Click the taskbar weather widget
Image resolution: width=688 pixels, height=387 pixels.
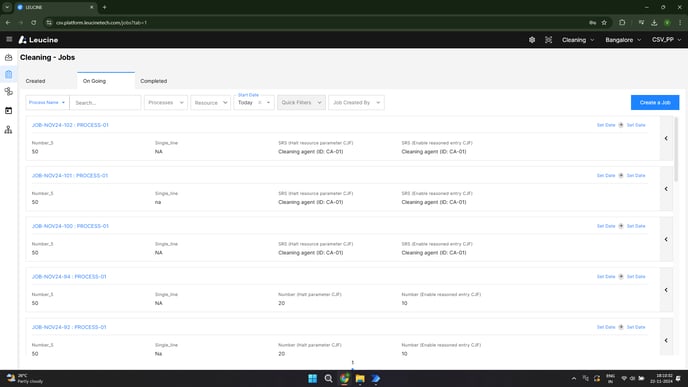tap(25, 378)
